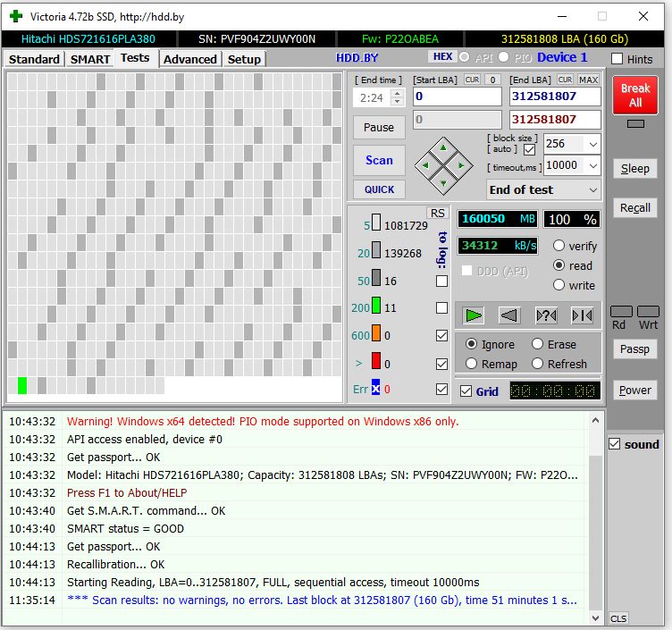Image resolution: width=672 pixels, height=630 pixels.
Task: Click the green 200 ms block swatch
Action: 376,306
